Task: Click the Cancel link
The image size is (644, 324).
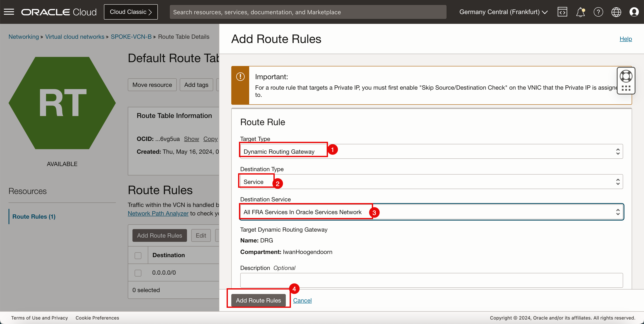Action: (x=303, y=300)
